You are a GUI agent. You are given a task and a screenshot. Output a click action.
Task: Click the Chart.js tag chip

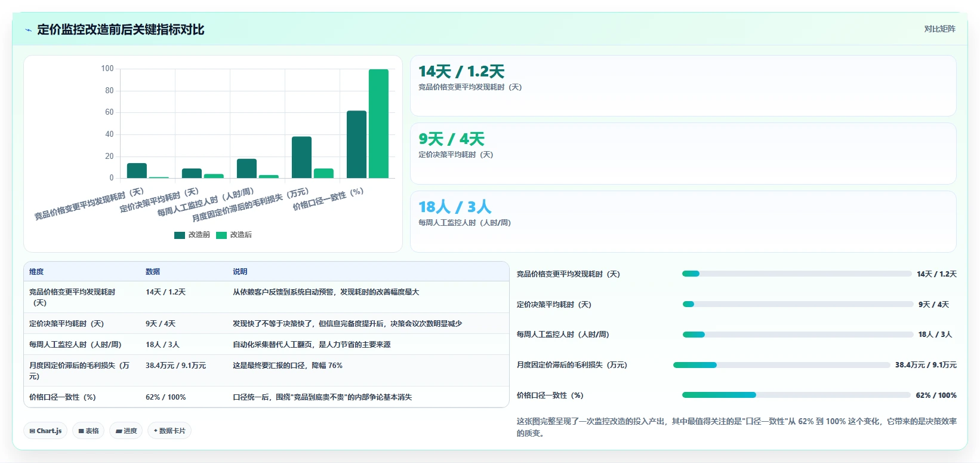pyautogui.click(x=46, y=431)
